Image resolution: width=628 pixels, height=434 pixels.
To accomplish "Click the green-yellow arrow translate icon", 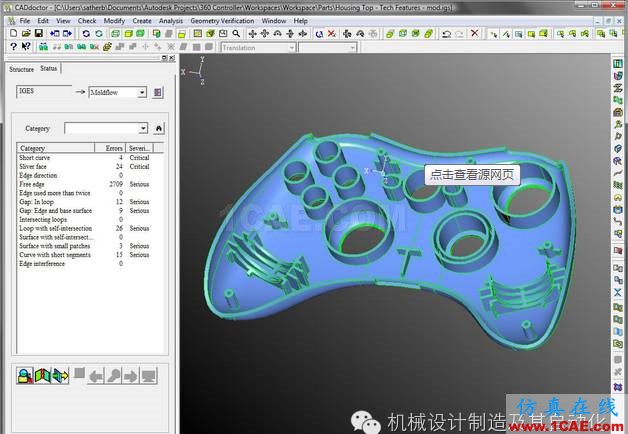I will click(x=60, y=376).
